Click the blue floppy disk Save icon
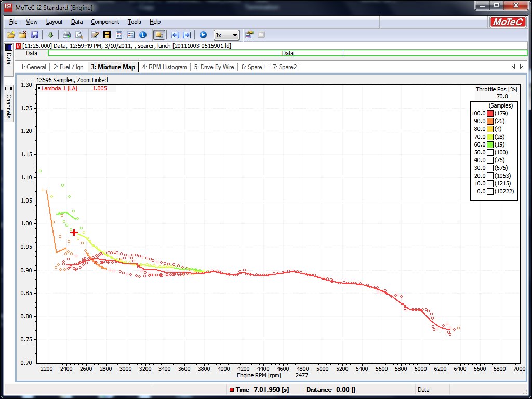 pyautogui.click(x=34, y=35)
